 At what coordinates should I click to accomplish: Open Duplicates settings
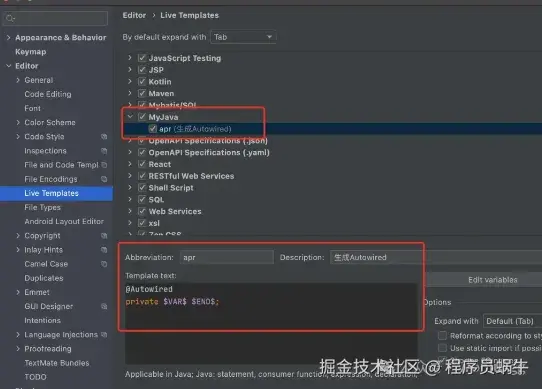(44, 278)
